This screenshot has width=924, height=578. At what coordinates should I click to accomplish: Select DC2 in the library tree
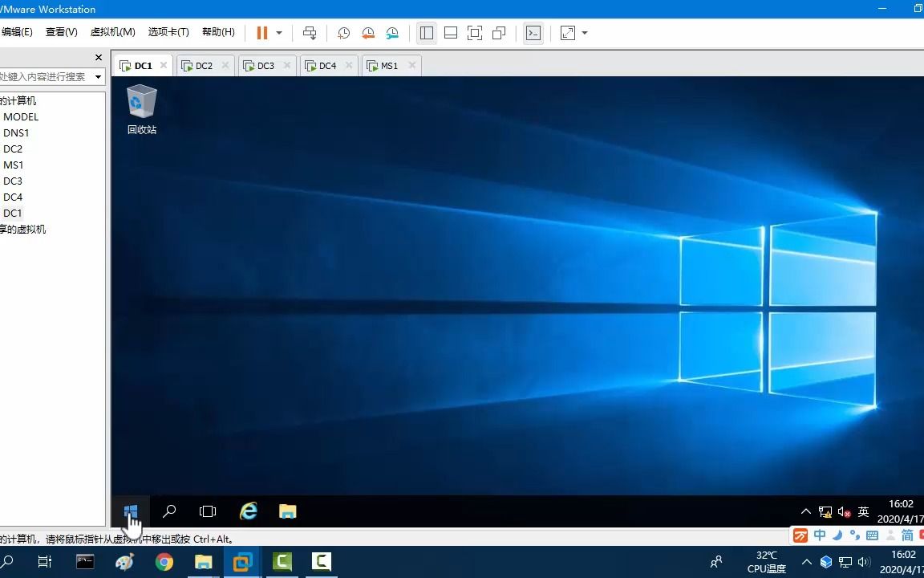[x=13, y=149]
